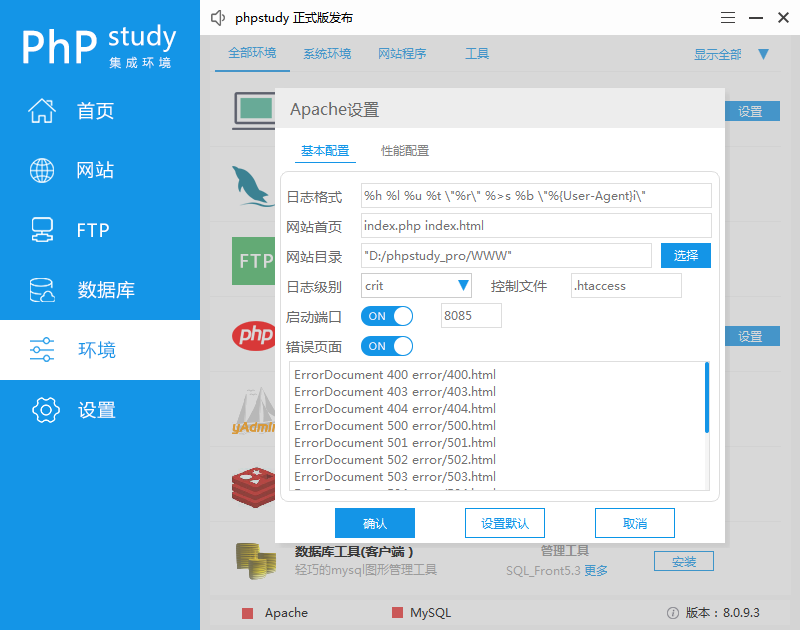
Task: Expand the 显示全部 filter arrow
Action: [x=763, y=54]
